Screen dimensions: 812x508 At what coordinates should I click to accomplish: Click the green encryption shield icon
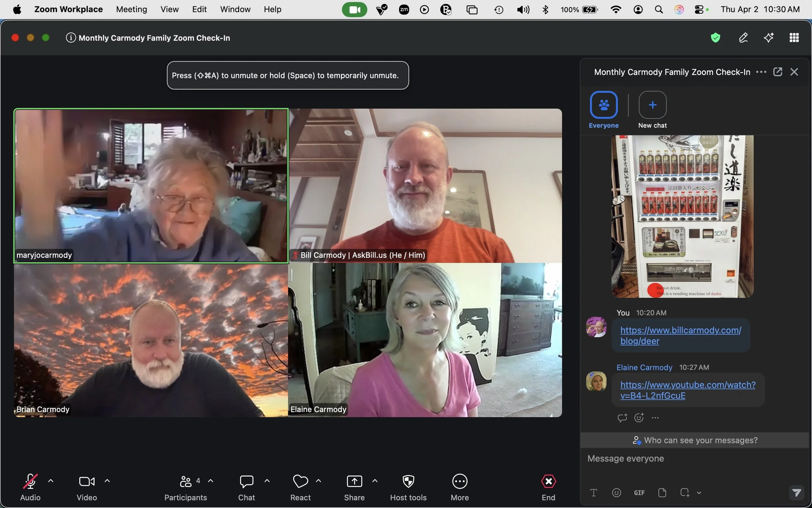point(715,38)
